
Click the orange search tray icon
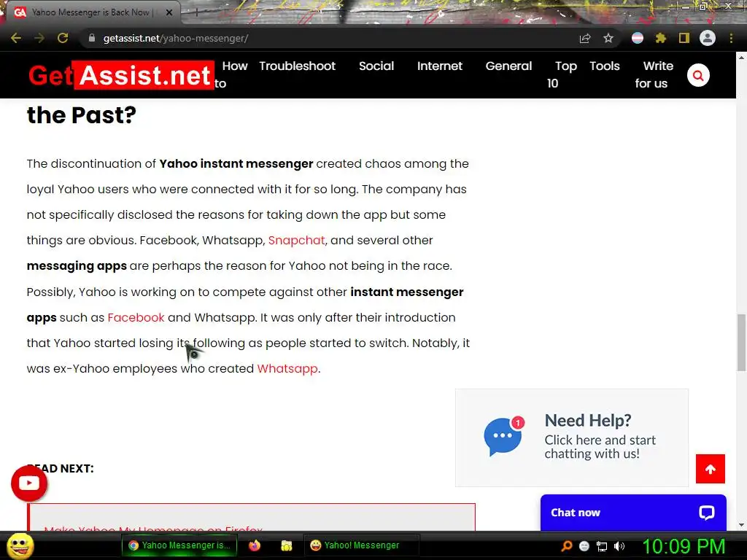pos(566,546)
